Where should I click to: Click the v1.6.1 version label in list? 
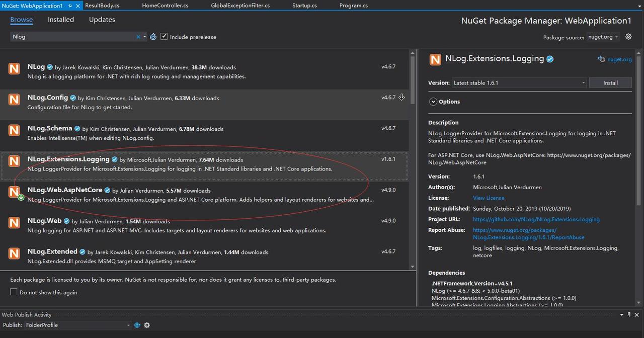coord(388,159)
